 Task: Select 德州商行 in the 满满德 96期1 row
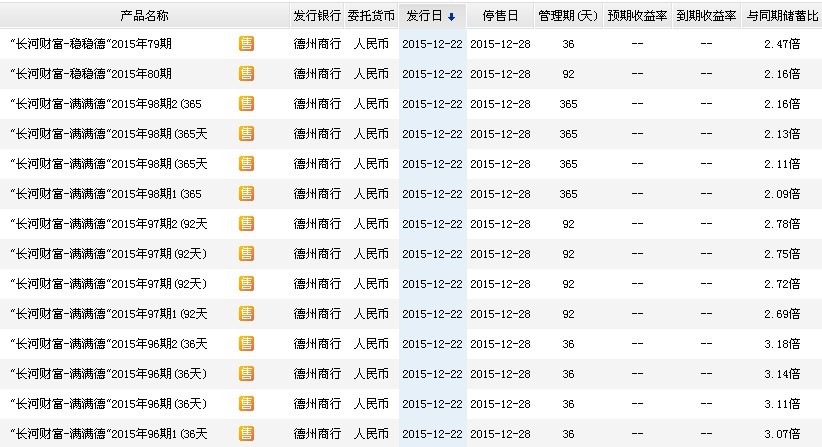coord(317,434)
